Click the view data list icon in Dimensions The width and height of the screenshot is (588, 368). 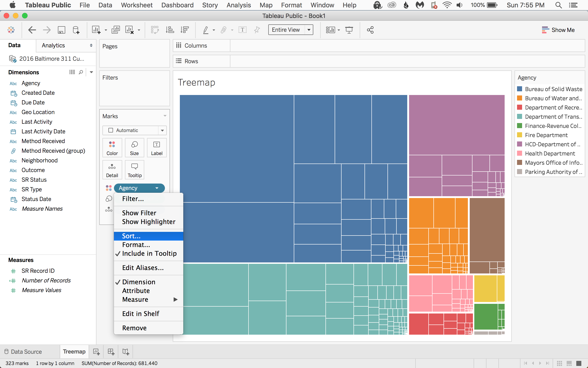(x=72, y=72)
